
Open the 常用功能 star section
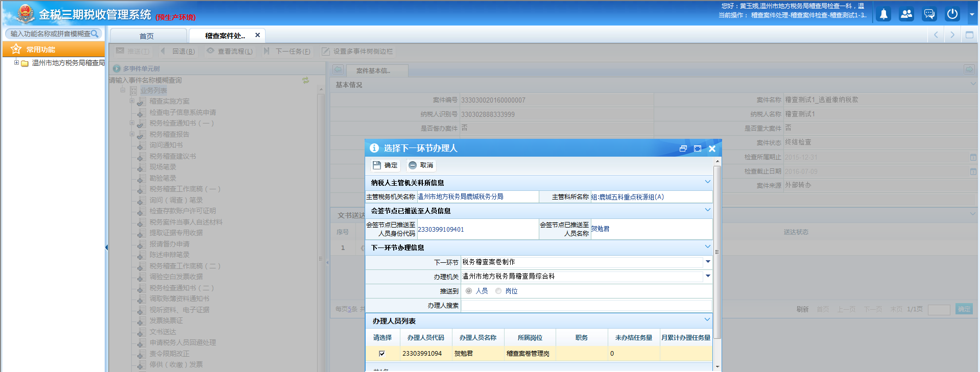point(54,49)
